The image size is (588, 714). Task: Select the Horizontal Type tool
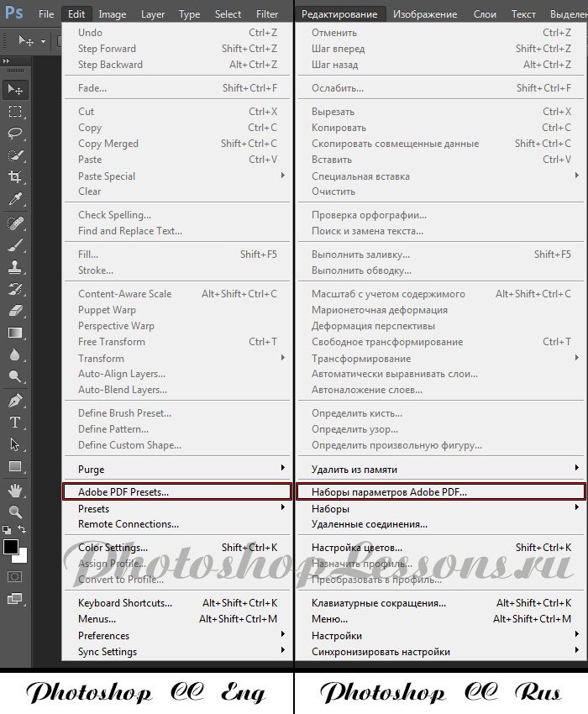[15, 422]
